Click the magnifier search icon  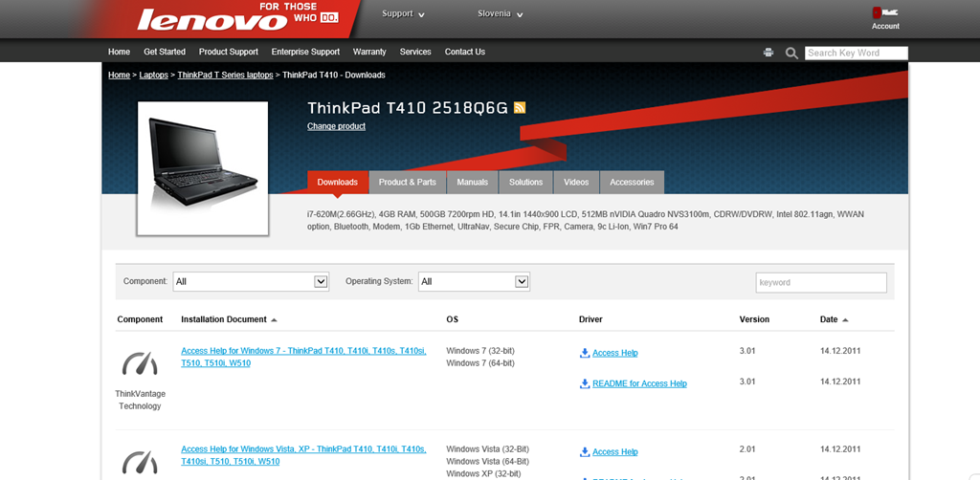pos(791,53)
